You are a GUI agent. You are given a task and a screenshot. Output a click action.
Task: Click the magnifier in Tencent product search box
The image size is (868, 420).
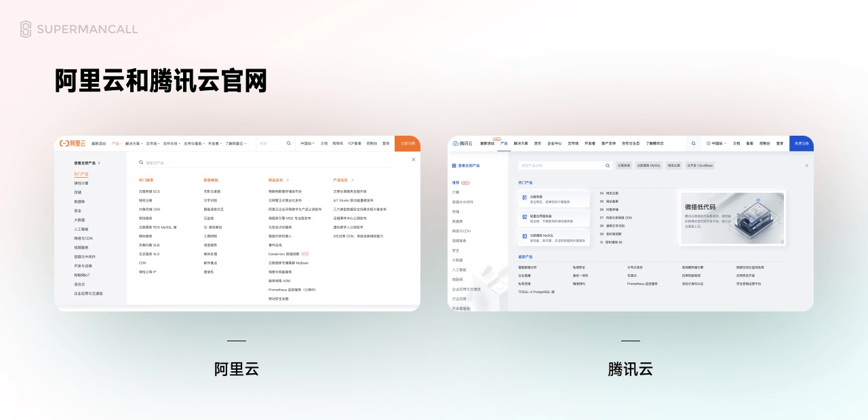pyautogui.click(x=608, y=166)
